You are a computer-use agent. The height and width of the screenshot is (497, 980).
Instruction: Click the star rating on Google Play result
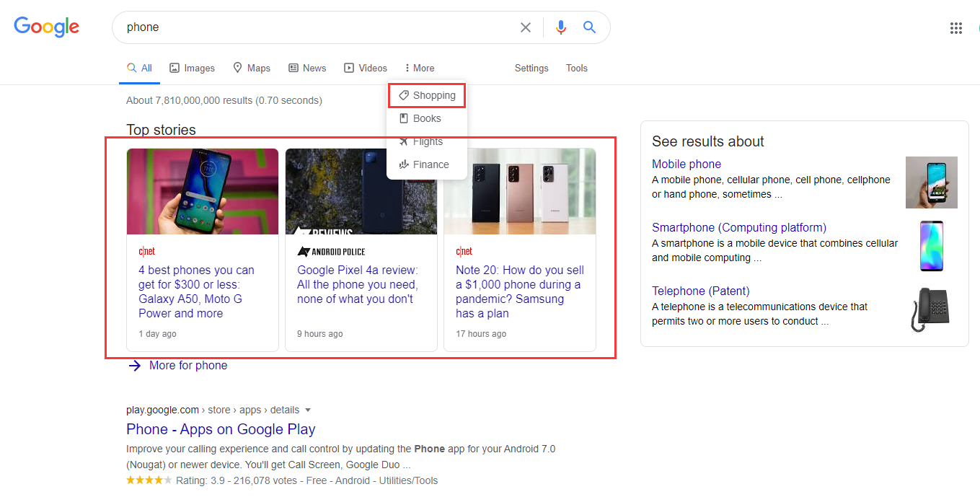pyautogui.click(x=149, y=480)
